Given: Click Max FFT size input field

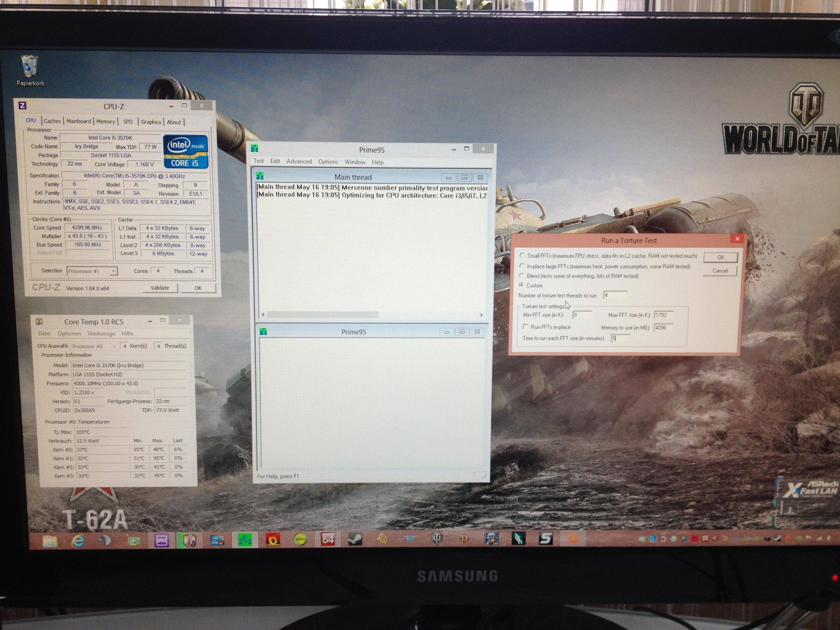Looking at the screenshot, I should pyautogui.click(x=663, y=315).
